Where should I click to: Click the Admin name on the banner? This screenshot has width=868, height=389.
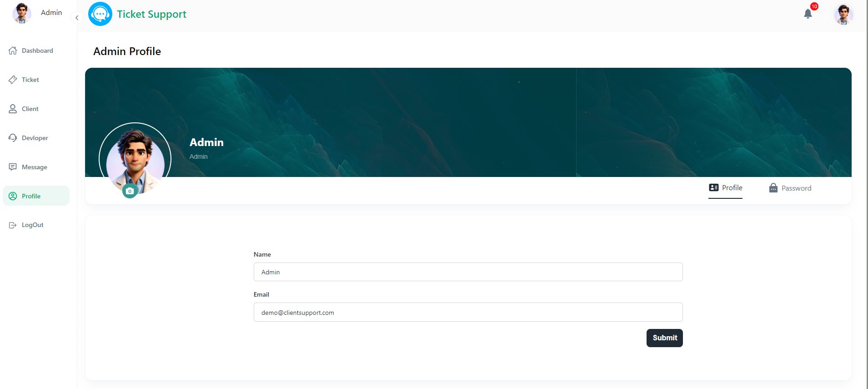pyautogui.click(x=206, y=142)
